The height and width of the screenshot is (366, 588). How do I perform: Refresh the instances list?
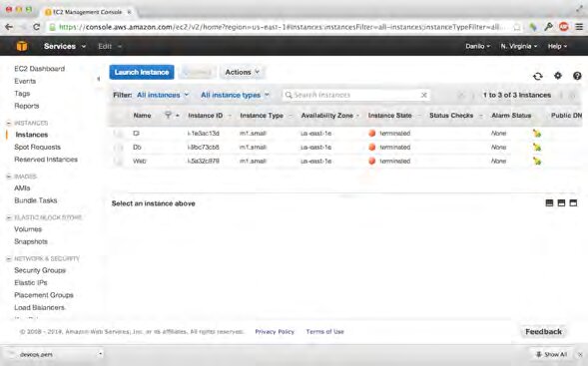point(538,76)
